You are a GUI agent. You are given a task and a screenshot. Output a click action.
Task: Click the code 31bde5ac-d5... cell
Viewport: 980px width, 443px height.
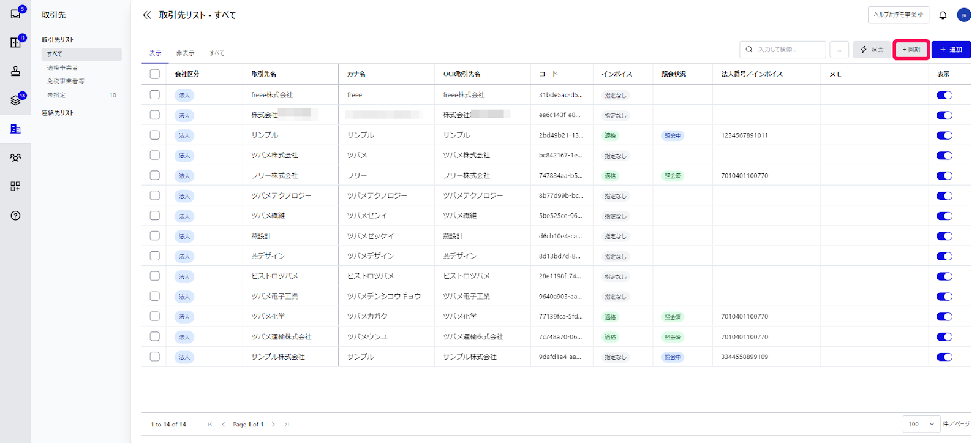pyautogui.click(x=561, y=95)
